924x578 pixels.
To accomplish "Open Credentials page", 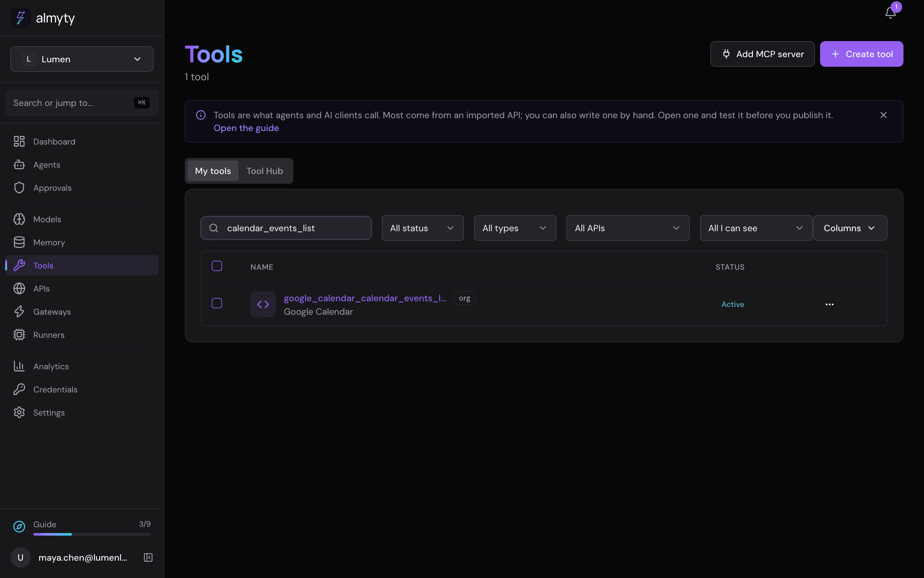I will (x=82, y=389).
